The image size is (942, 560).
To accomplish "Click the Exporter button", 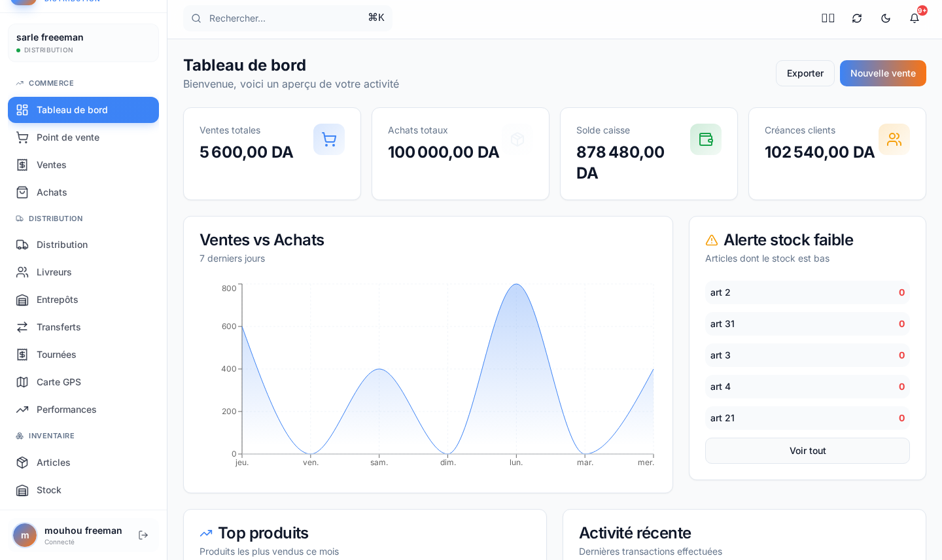I will [x=805, y=73].
